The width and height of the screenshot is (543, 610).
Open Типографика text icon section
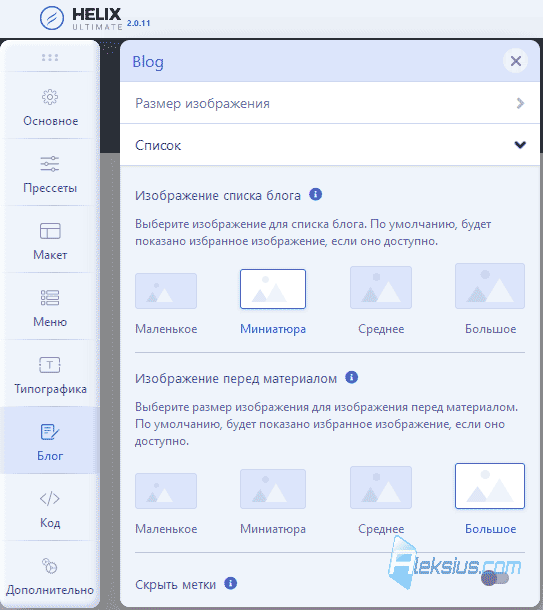pyautogui.click(x=50, y=365)
